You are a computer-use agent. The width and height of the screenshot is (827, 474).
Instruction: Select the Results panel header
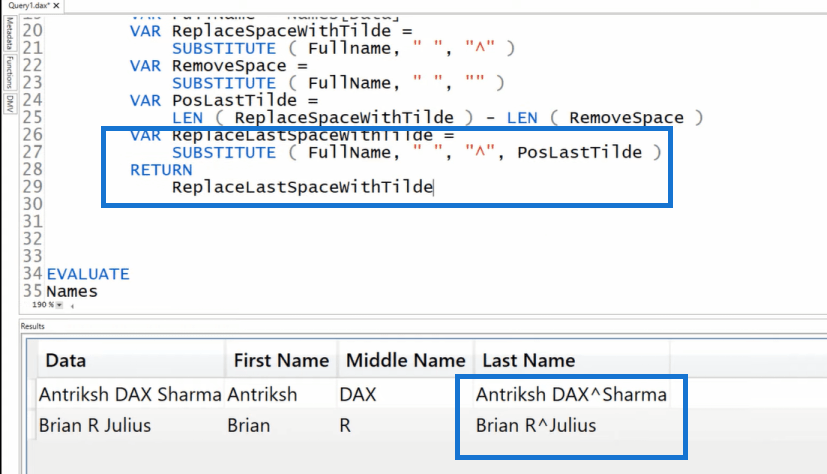33,326
